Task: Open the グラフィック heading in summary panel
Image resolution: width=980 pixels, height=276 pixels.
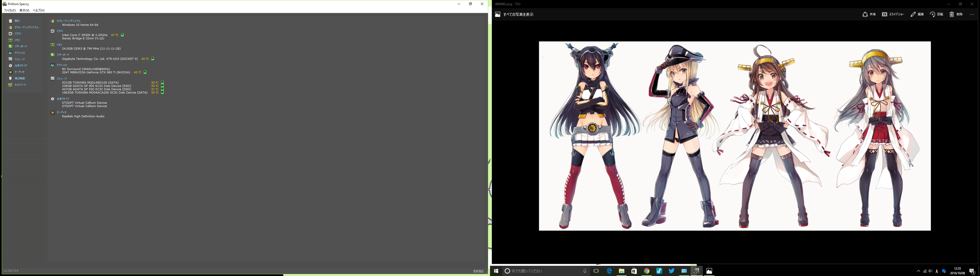Action: coord(62,65)
